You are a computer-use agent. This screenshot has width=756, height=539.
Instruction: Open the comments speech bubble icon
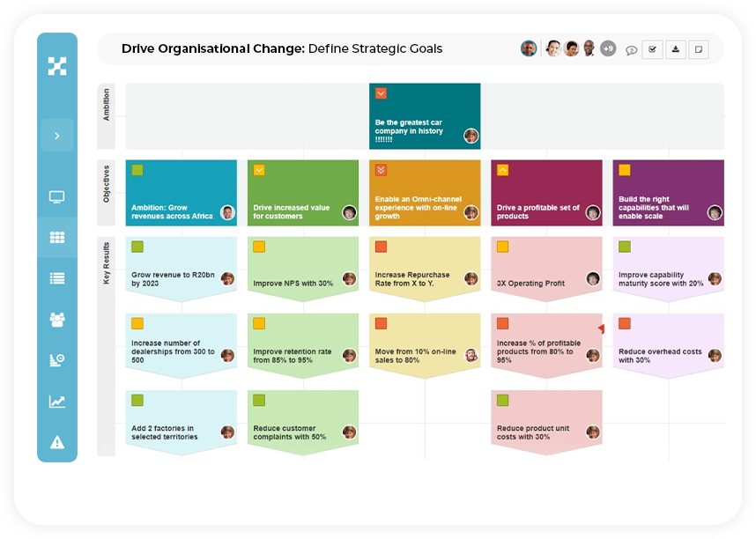coord(631,49)
